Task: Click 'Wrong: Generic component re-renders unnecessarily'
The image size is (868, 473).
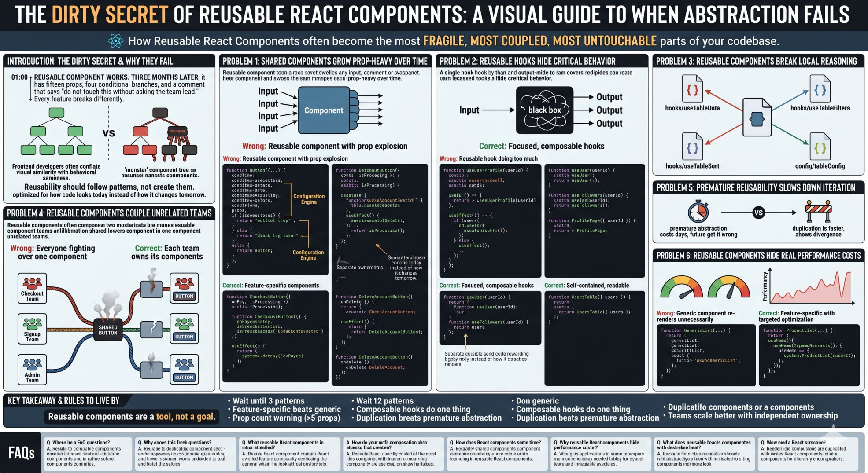Action: (x=696, y=316)
